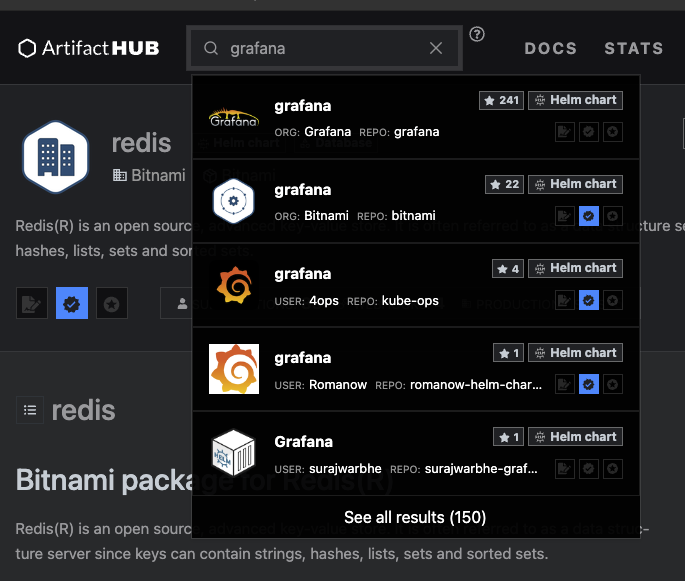Click Helm chart badge on surajwarbhe result
This screenshot has height=581, width=685.
coord(575,437)
